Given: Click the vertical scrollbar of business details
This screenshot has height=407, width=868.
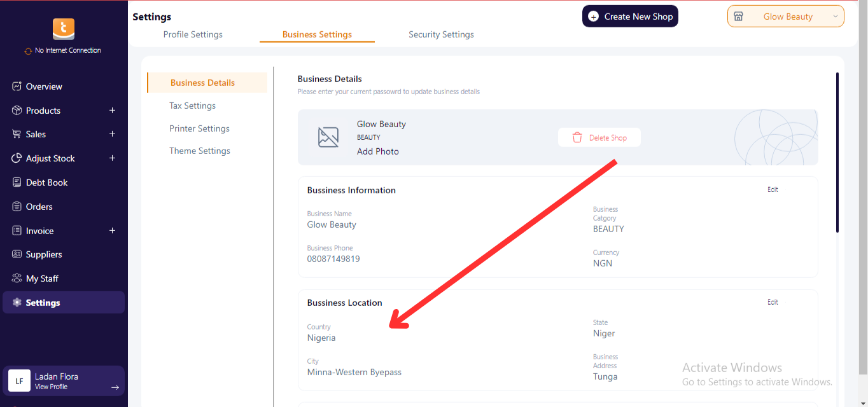Looking at the screenshot, I should tap(837, 153).
